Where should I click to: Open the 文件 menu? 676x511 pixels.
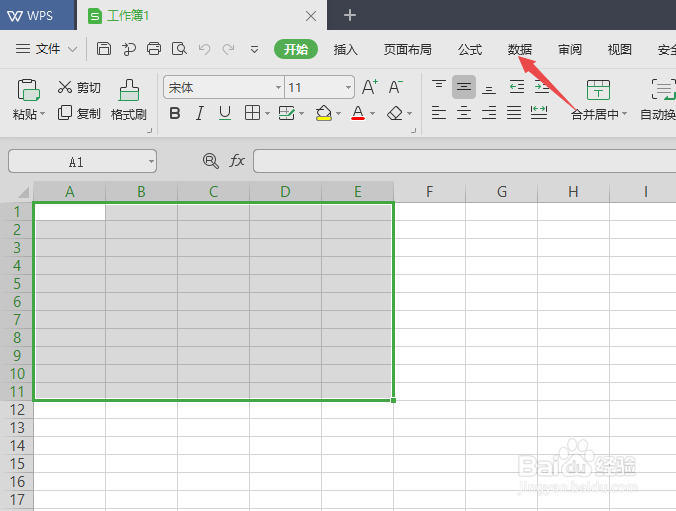click(x=47, y=49)
